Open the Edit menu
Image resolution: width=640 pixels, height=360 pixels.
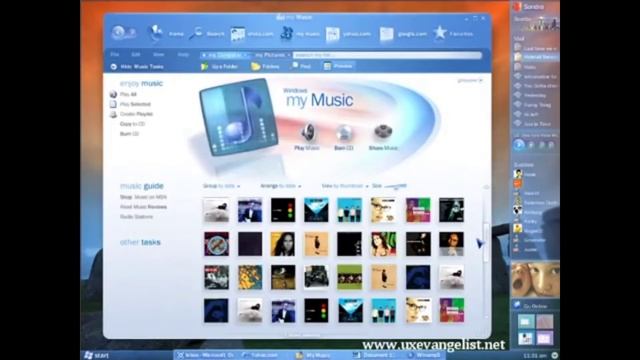pos(136,54)
